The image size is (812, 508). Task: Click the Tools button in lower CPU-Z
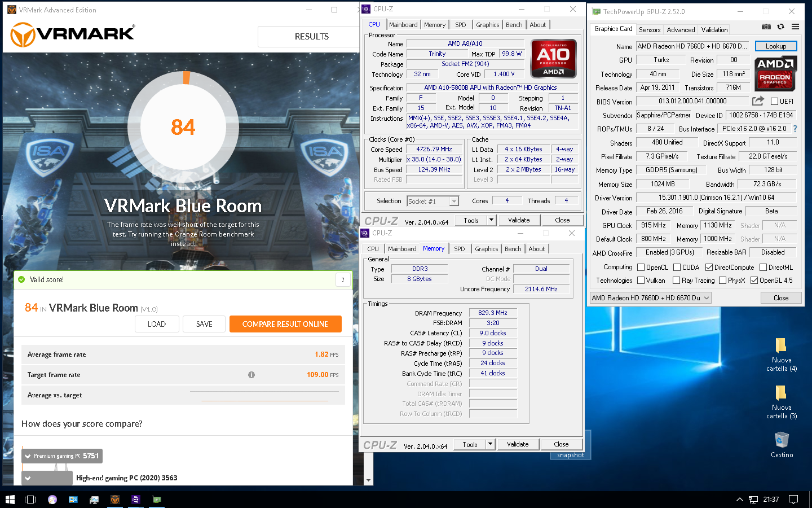coord(470,444)
